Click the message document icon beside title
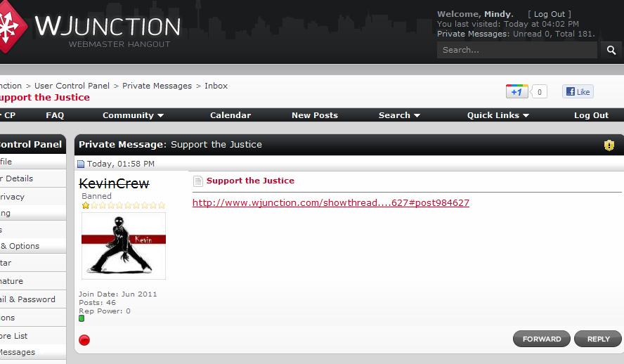 point(198,181)
